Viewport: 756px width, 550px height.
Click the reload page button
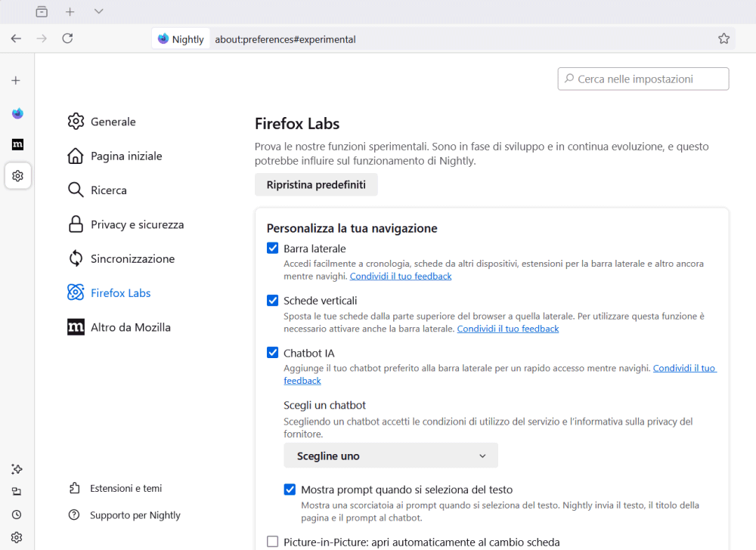click(x=67, y=39)
